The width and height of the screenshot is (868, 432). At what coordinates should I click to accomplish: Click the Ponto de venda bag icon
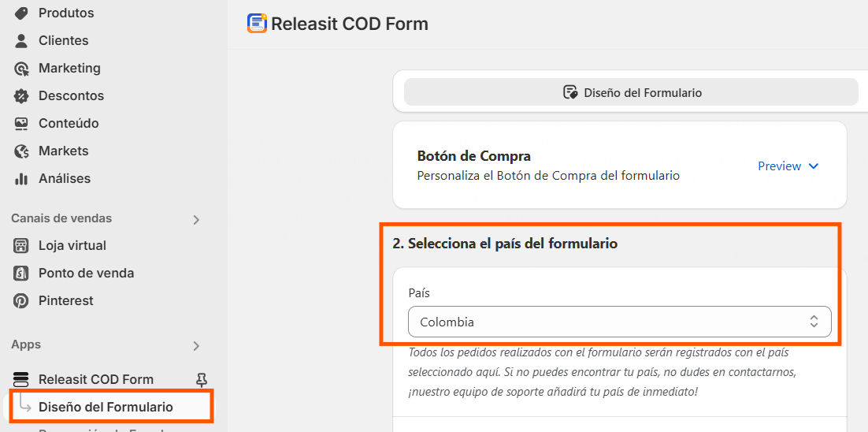tap(21, 274)
